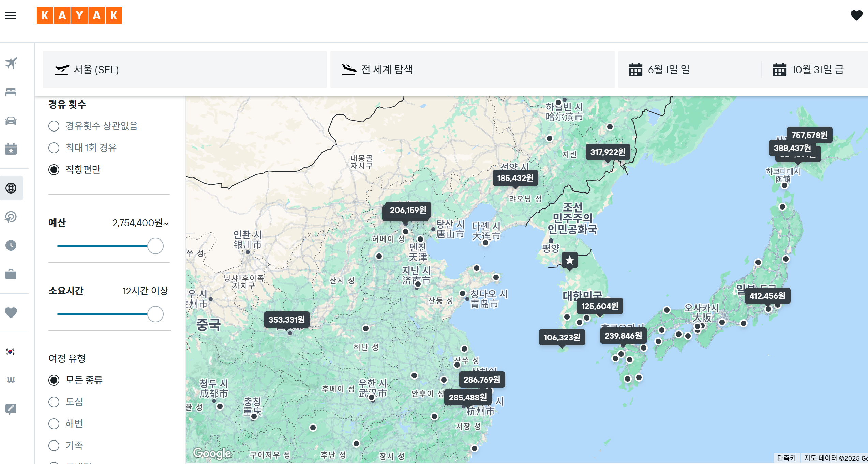This screenshot has height=464, width=868.
Task: Select 최대 1회 경유 radio option
Action: (x=54, y=148)
